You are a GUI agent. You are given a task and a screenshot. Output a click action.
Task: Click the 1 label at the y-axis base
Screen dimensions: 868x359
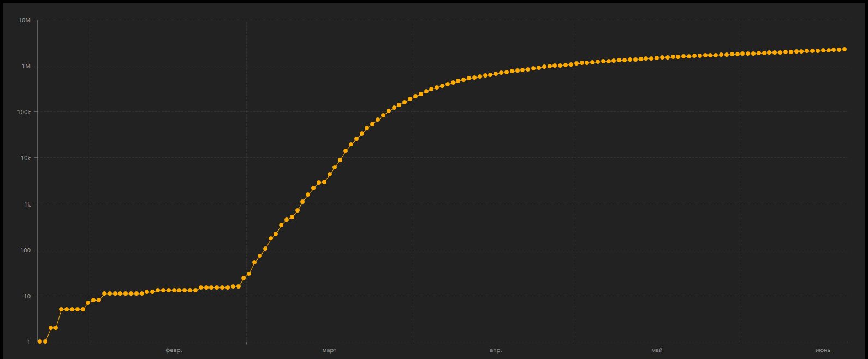(29, 342)
